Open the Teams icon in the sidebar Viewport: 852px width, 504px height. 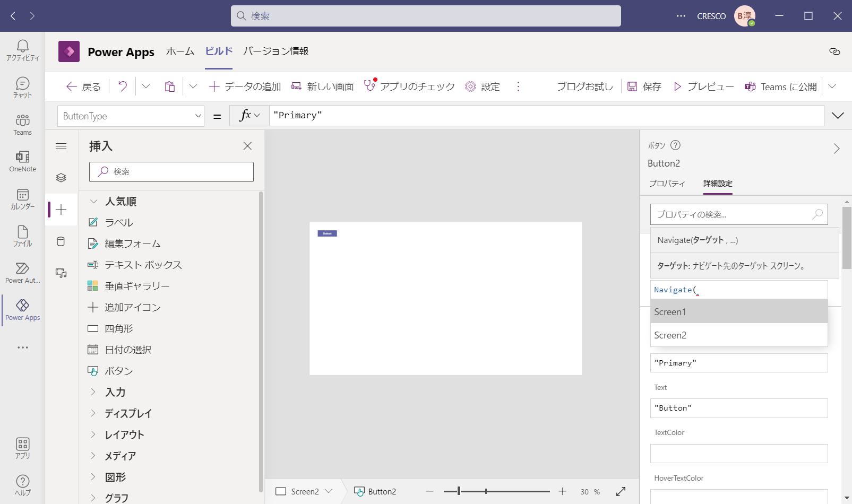22,125
